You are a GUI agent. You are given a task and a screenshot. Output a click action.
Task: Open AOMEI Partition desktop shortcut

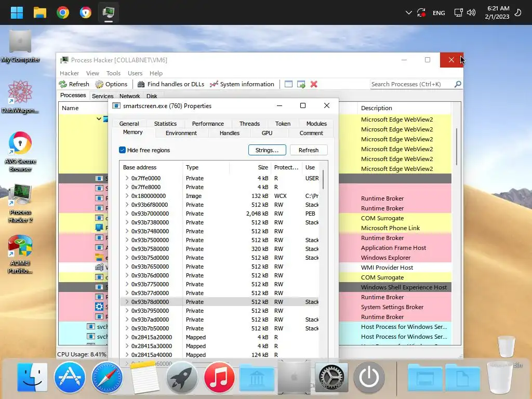(x=20, y=254)
